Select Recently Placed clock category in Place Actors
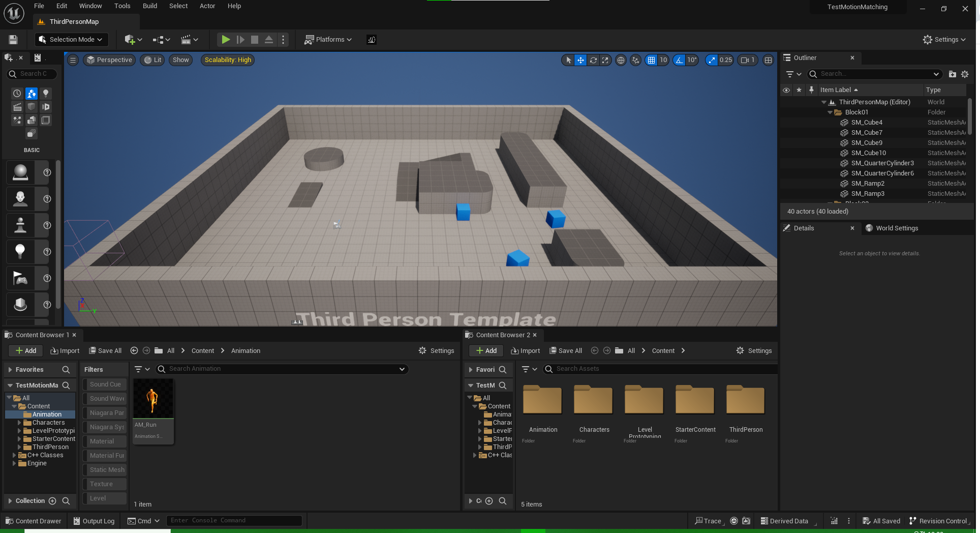The width and height of the screenshot is (980, 533). (x=17, y=94)
